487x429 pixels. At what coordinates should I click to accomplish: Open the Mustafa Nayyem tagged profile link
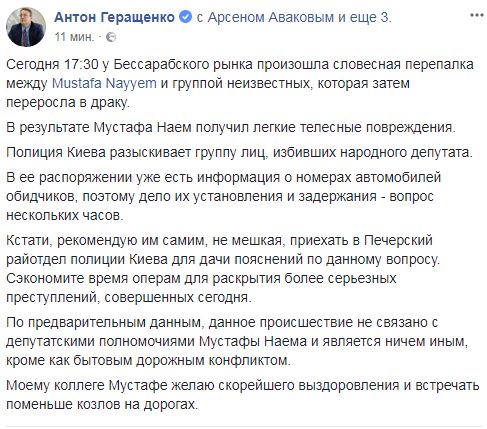(104, 83)
